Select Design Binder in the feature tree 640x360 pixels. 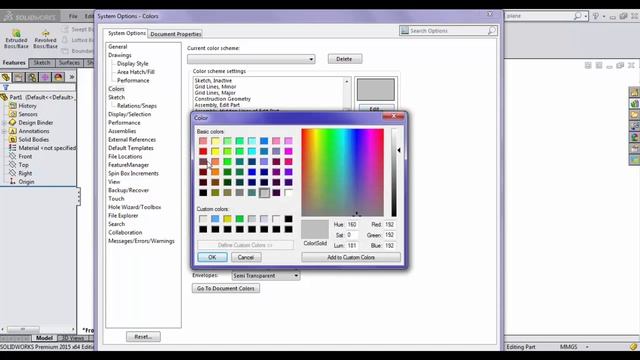click(36, 122)
